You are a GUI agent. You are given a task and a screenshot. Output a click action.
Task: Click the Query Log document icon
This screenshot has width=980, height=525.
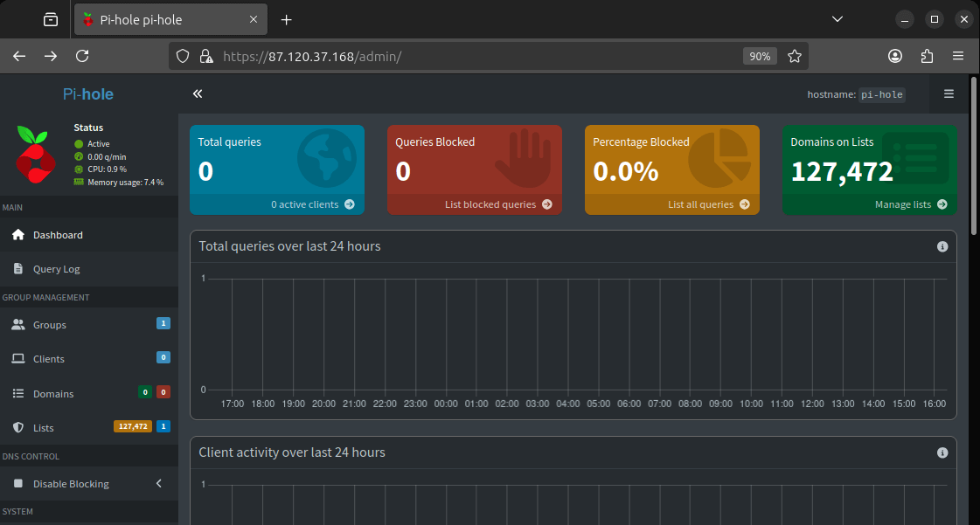point(18,268)
